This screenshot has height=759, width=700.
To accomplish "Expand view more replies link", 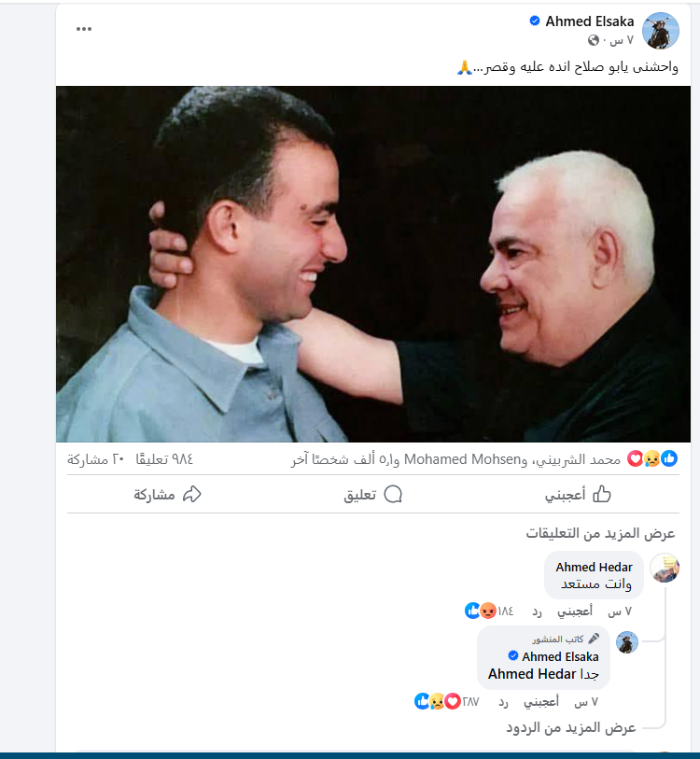I will pos(571,727).
